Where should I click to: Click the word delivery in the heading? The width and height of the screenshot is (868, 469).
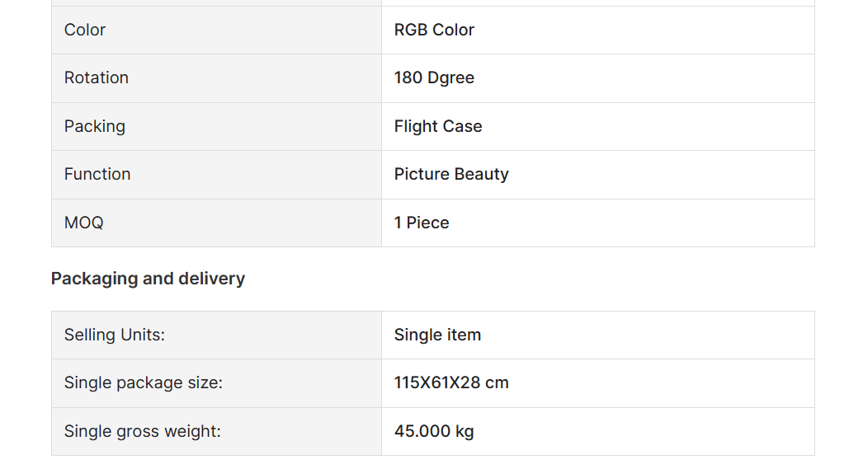pyautogui.click(x=211, y=279)
